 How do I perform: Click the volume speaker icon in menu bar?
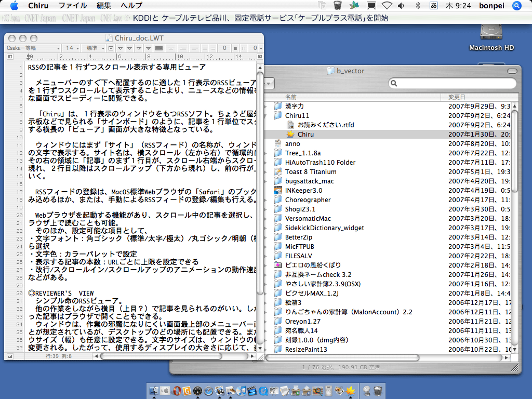pyautogui.click(x=401, y=6)
